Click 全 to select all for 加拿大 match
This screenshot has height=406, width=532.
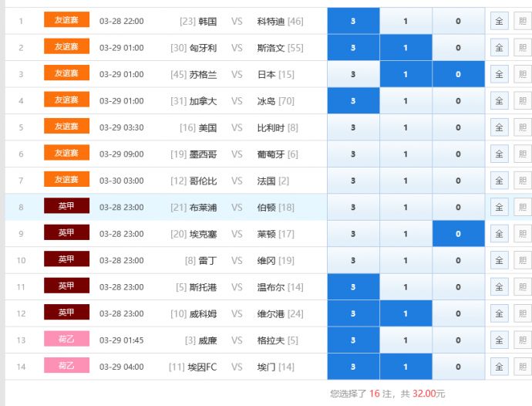pos(498,101)
